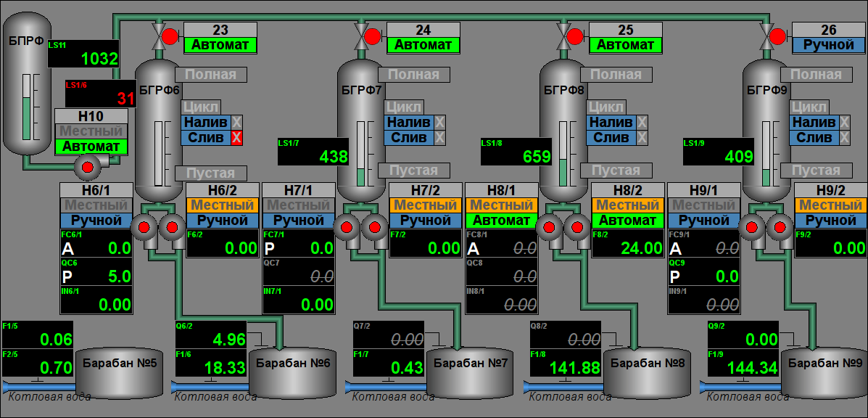Click Ручной mode button for valve 26
This screenshot has height=418, width=868.
(x=829, y=45)
